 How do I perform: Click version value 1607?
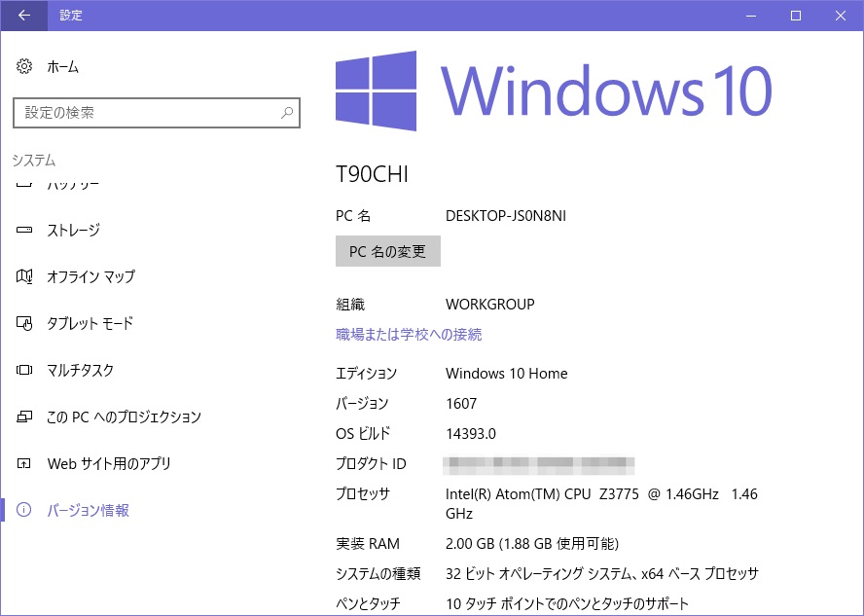coord(461,404)
